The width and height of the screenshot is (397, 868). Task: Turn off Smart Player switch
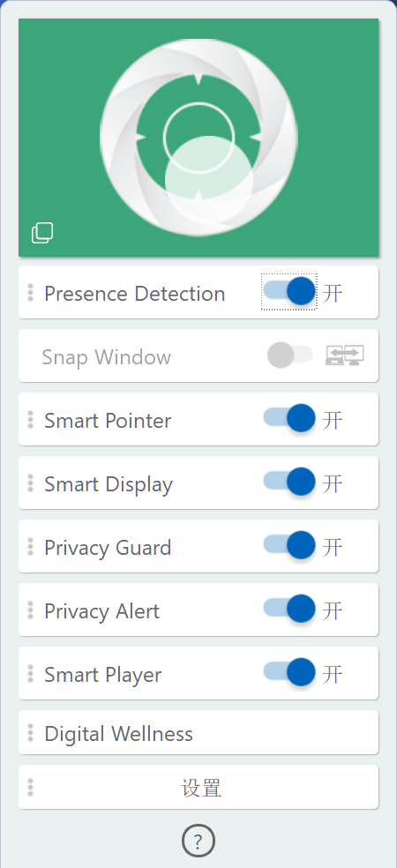[289, 672]
